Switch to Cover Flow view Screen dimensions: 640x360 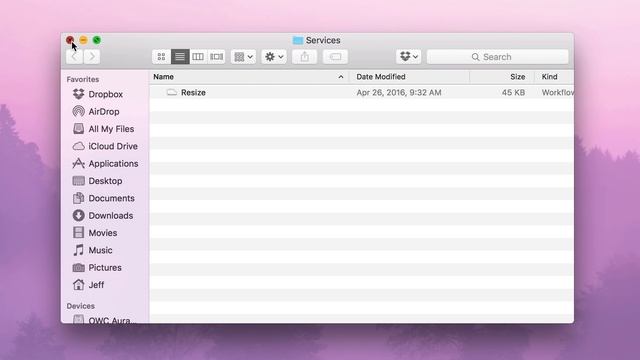(x=216, y=57)
